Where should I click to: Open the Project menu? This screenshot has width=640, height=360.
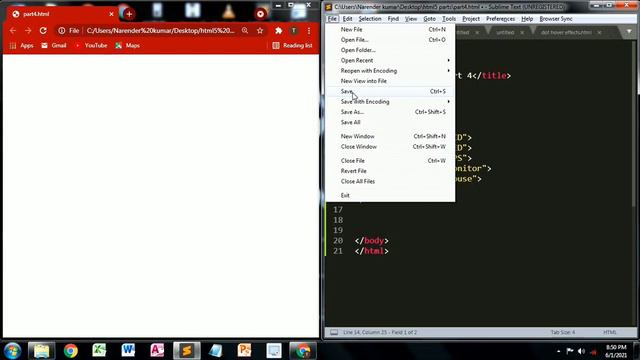[x=471, y=19]
